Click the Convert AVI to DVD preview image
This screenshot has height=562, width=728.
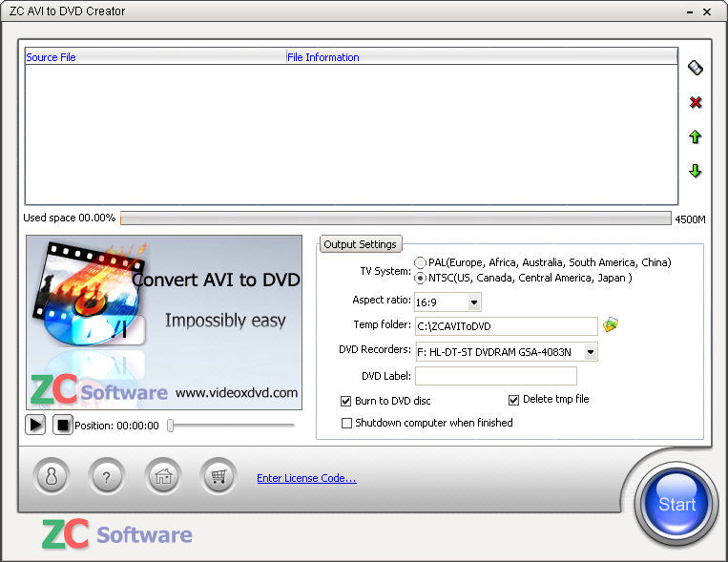[x=164, y=323]
